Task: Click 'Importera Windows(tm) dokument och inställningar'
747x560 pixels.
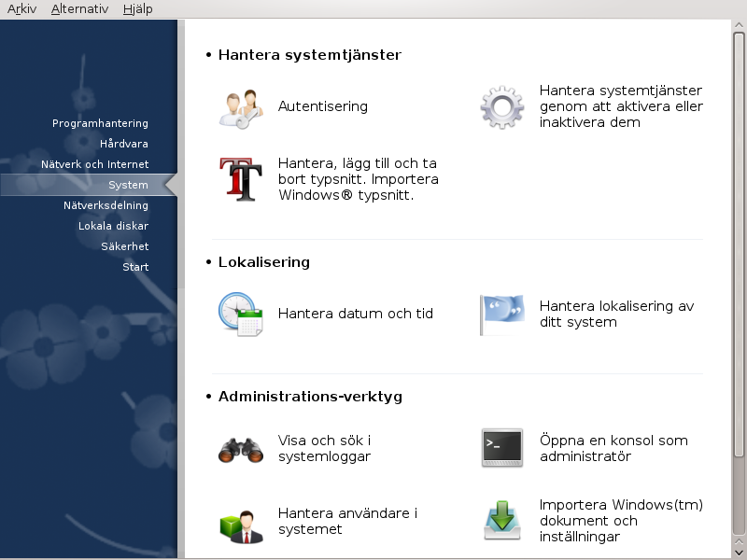Action: click(621, 521)
